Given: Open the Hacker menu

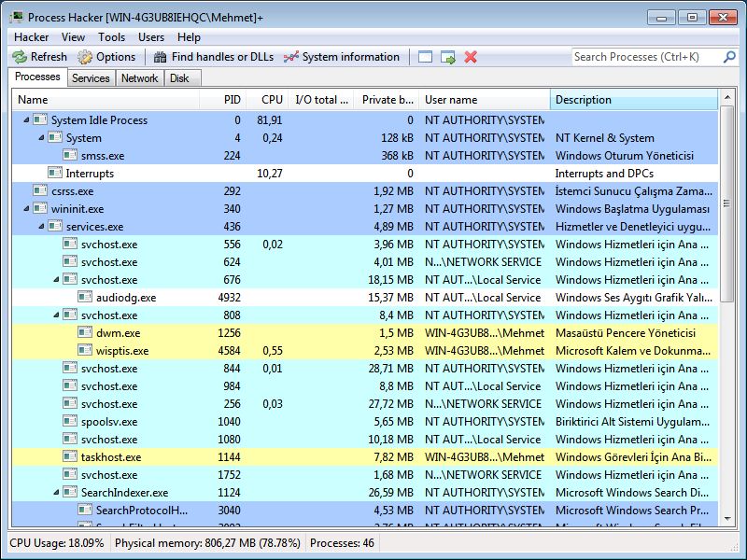Looking at the screenshot, I should point(31,37).
